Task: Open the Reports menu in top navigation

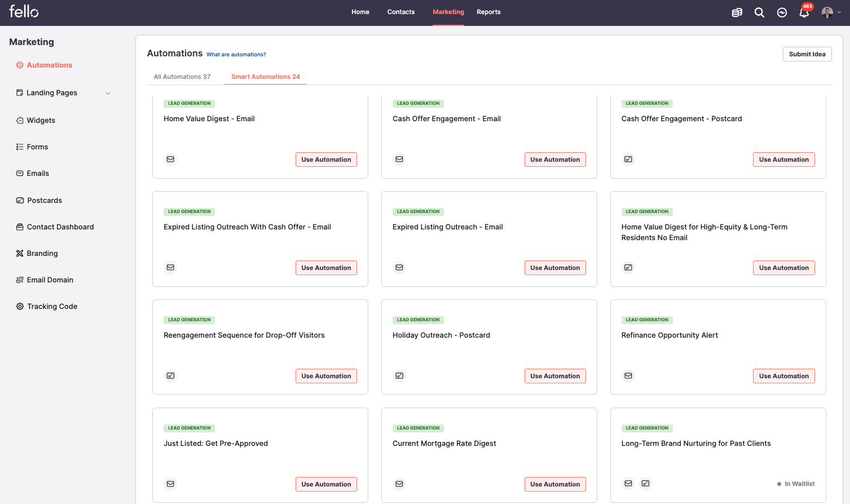Action: pyautogui.click(x=488, y=12)
